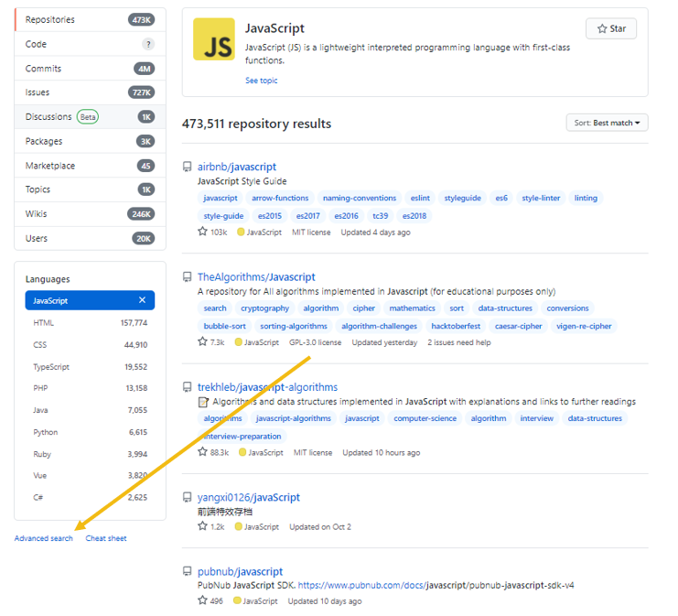
Task: Open the Cheat sheet link
Action: coord(106,538)
